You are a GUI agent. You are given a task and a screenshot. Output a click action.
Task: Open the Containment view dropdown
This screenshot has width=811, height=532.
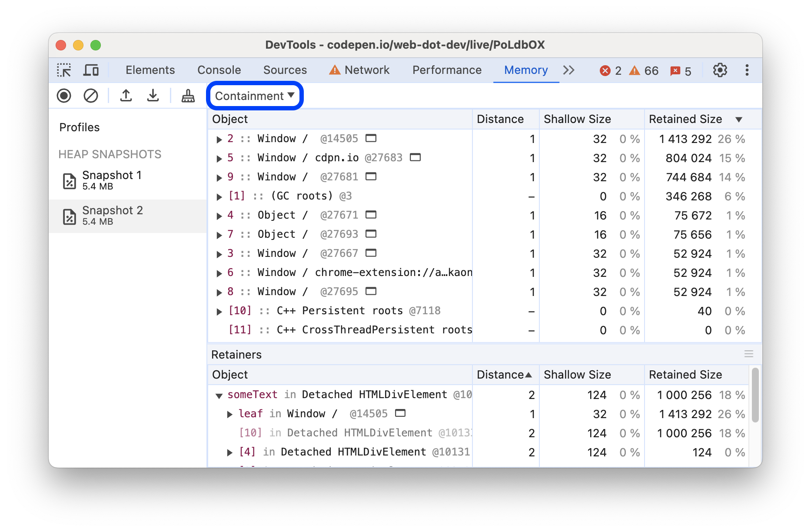[x=255, y=96]
